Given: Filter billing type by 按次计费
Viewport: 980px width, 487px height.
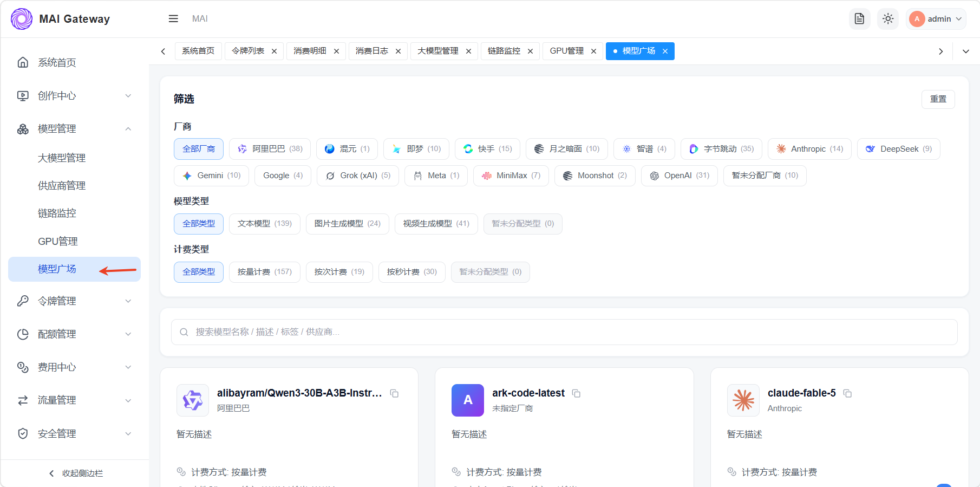Looking at the screenshot, I should click(x=339, y=272).
